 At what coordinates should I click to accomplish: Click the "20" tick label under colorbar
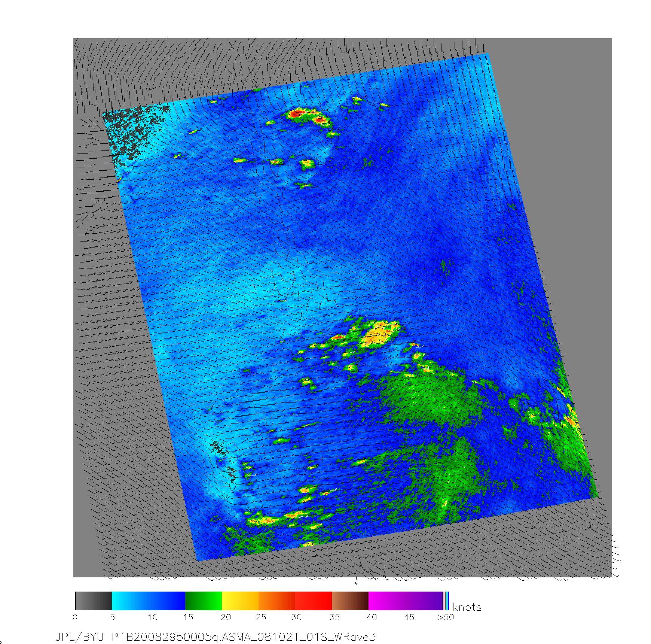(226, 617)
